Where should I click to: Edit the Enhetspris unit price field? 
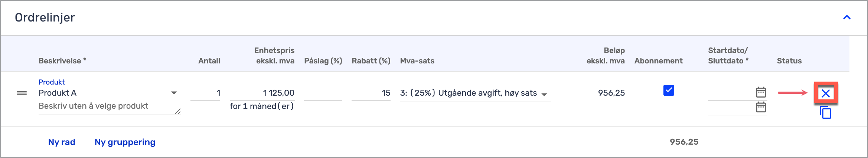tap(262, 93)
